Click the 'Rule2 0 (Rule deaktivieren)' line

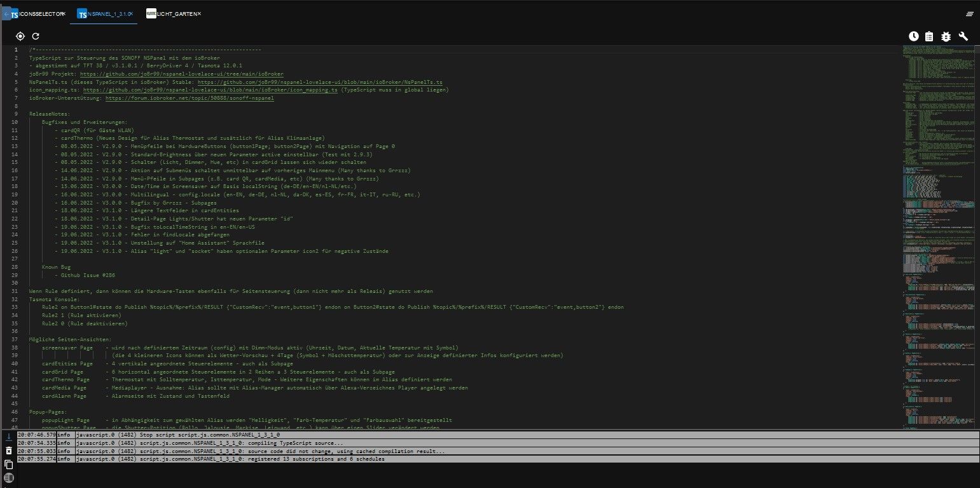pyautogui.click(x=85, y=323)
